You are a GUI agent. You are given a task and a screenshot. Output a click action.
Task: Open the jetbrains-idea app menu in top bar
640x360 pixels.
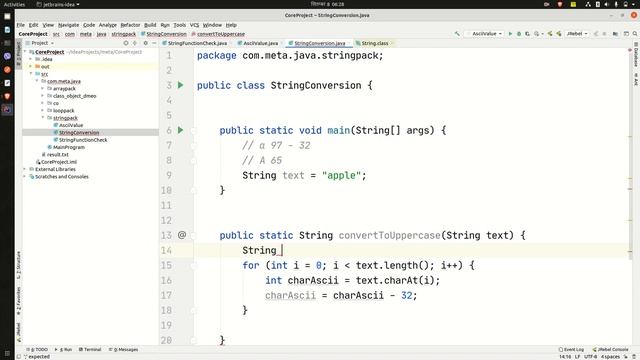[58, 4]
